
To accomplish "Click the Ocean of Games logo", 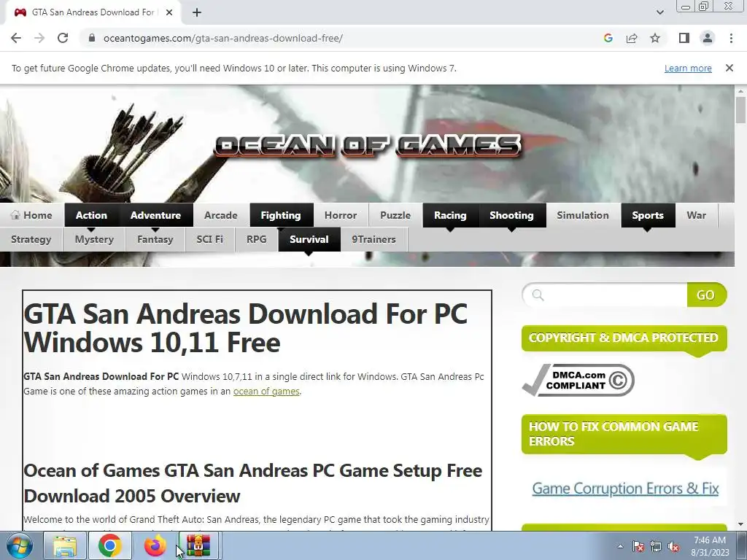I will click(x=368, y=146).
